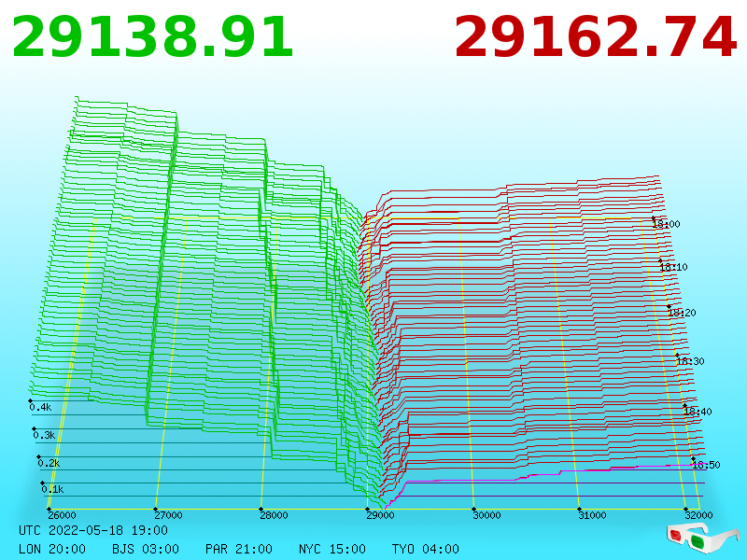Click the BJS 03:00 time
This screenshot has width=747, height=560.
(x=146, y=549)
